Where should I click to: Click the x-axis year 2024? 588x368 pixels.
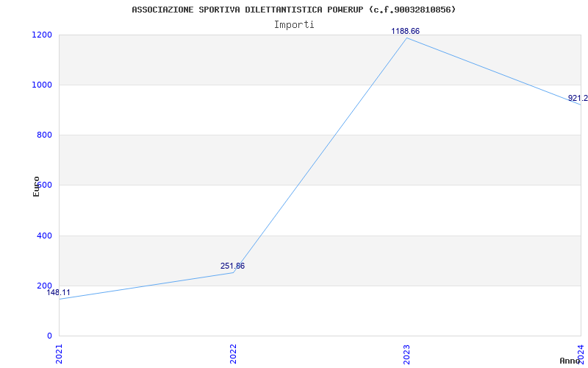click(581, 354)
